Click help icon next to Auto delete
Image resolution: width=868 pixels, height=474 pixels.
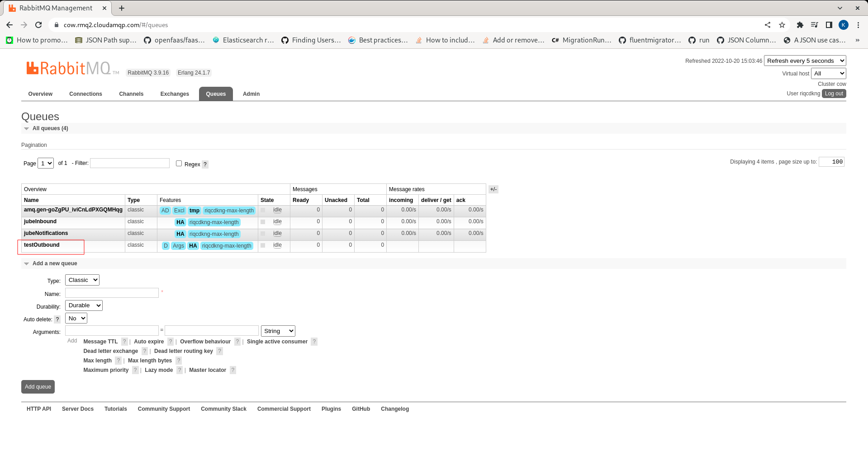tap(57, 319)
